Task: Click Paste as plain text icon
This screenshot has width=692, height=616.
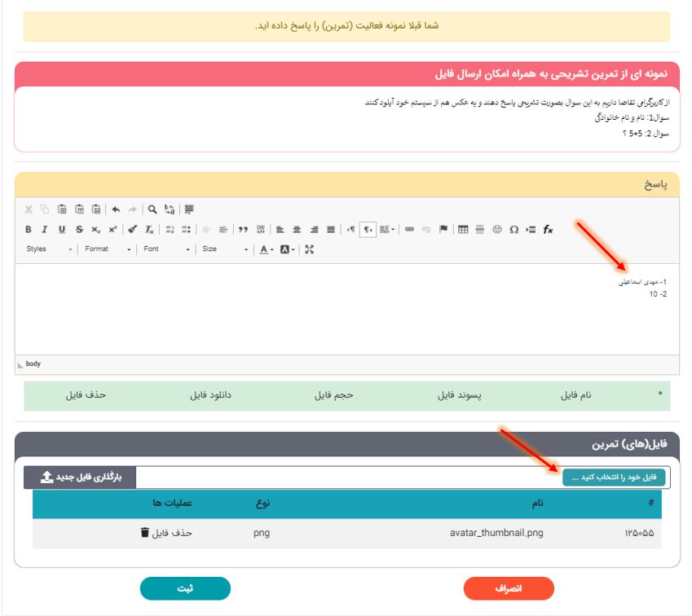Action: tap(79, 209)
